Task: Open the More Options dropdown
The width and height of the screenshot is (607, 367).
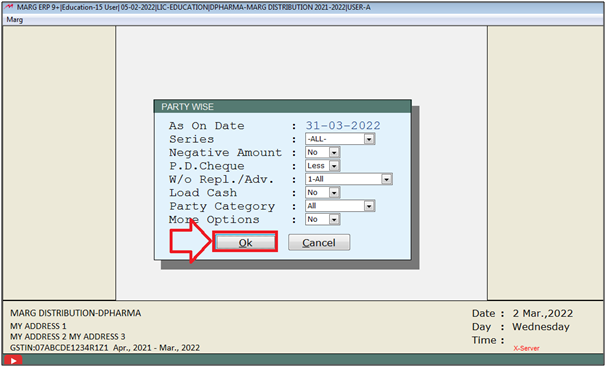Action: click(x=322, y=220)
